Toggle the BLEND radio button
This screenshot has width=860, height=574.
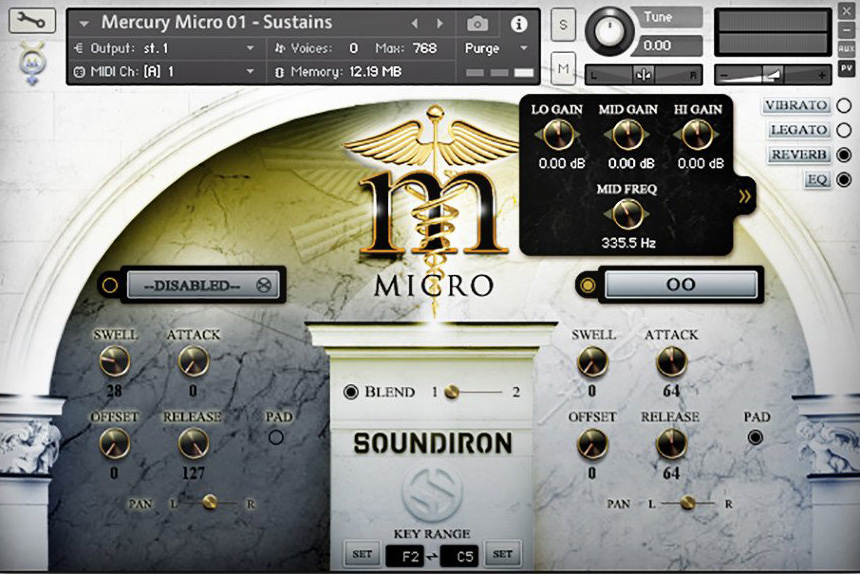(350, 393)
